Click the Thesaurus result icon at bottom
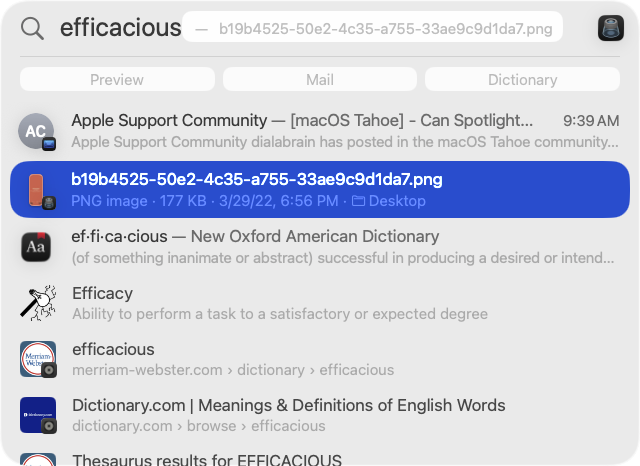The width and height of the screenshot is (640, 466). point(38,459)
